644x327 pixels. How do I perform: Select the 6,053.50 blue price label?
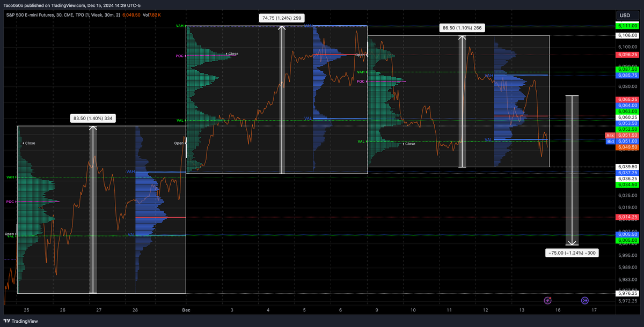point(627,123)
